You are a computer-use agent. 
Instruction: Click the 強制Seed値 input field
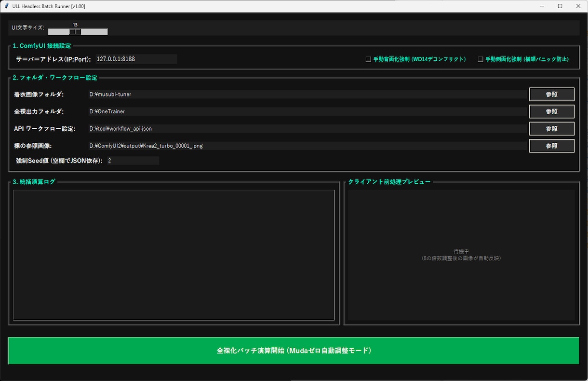point(133,161)
